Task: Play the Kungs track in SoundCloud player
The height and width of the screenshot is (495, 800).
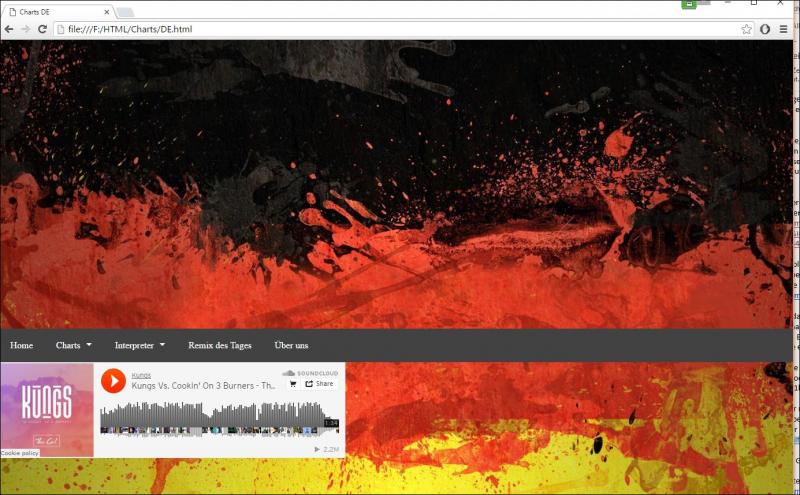Action: 113,381
